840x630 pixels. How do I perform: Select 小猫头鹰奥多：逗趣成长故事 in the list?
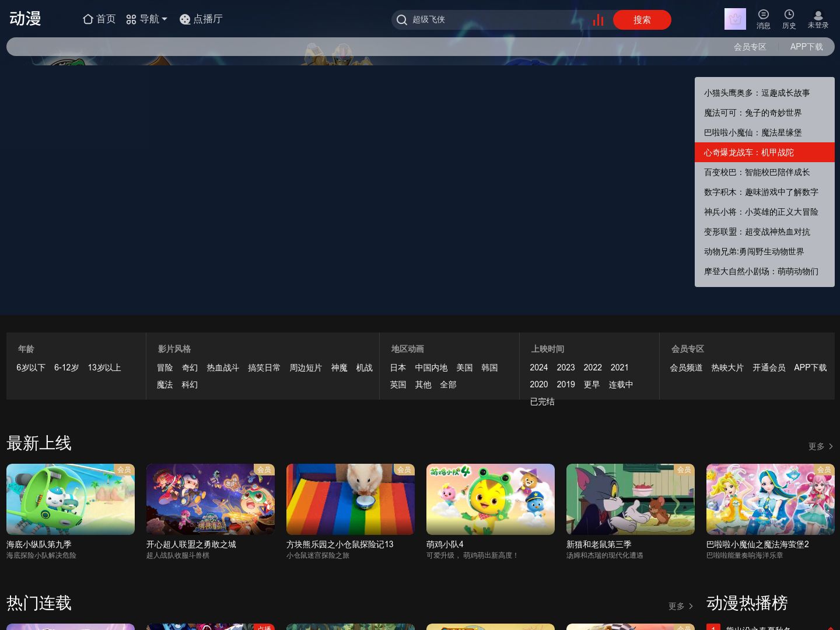(x=765, y=93)
